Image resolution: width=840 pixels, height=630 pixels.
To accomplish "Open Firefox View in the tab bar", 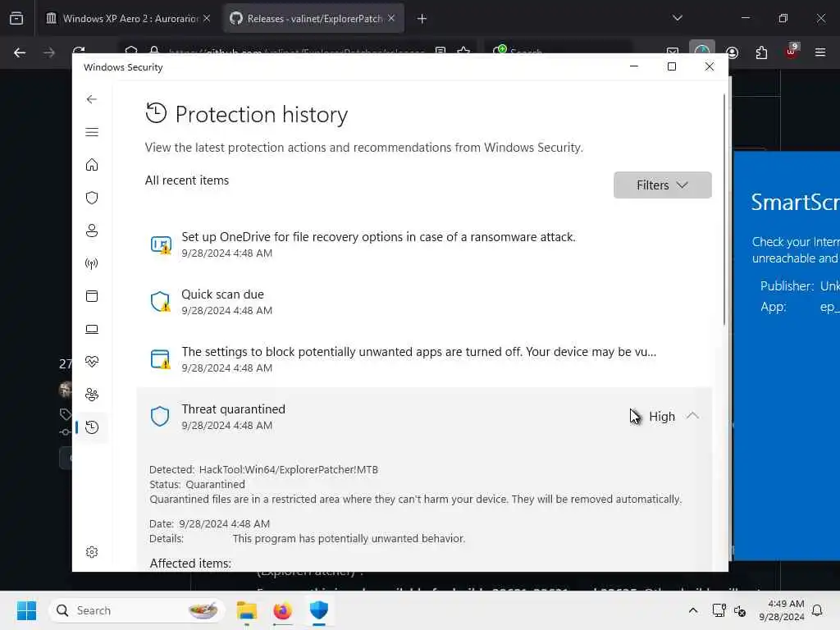I will click(16, 18).
